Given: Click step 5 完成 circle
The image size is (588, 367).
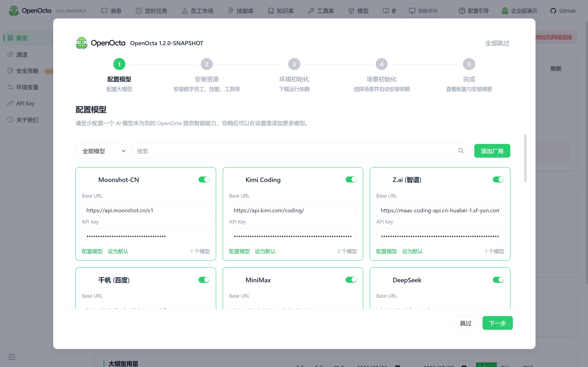Looking at the screenshot, I should coord(469,64).
